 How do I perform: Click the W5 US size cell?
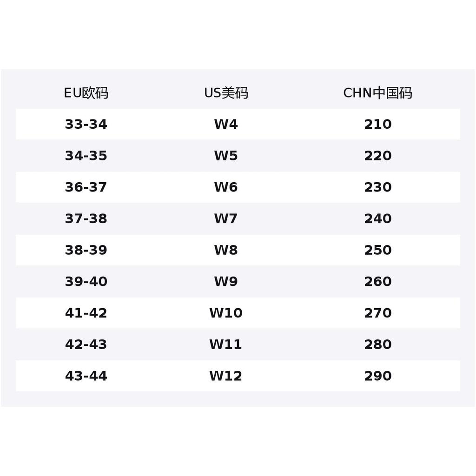point(226,156)
